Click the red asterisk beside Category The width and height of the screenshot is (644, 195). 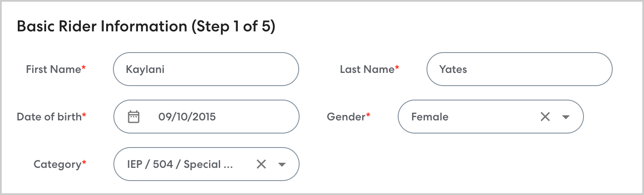tap(84, 163)
